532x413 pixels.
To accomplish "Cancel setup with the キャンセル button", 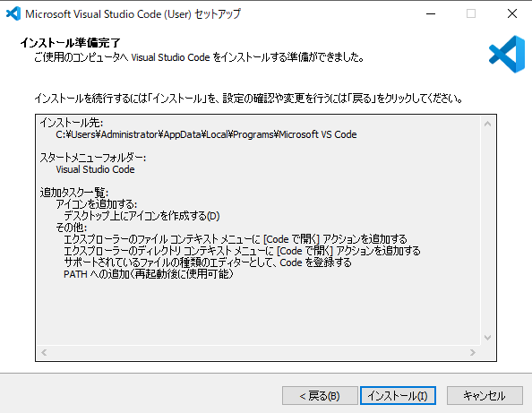I will (485, 396).
